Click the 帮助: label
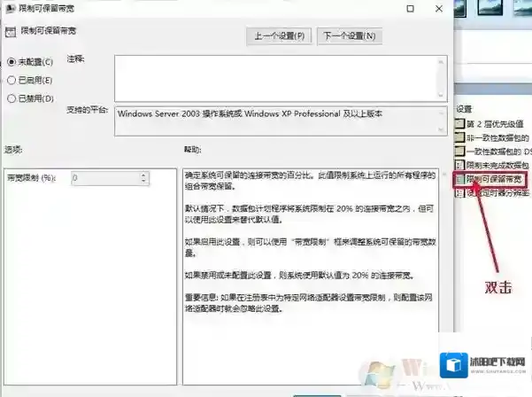The height and width of the screenshot is (397, 532). [x=193, y=150]
